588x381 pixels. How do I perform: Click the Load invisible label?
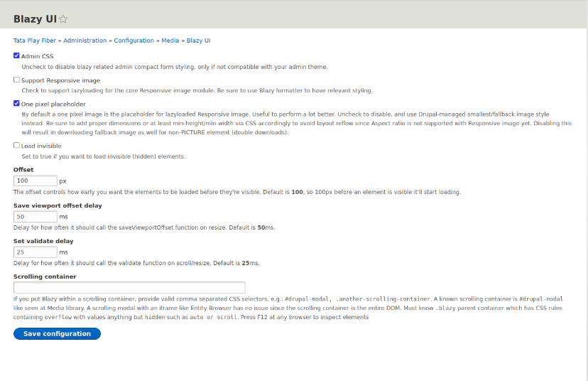point(41,146)
